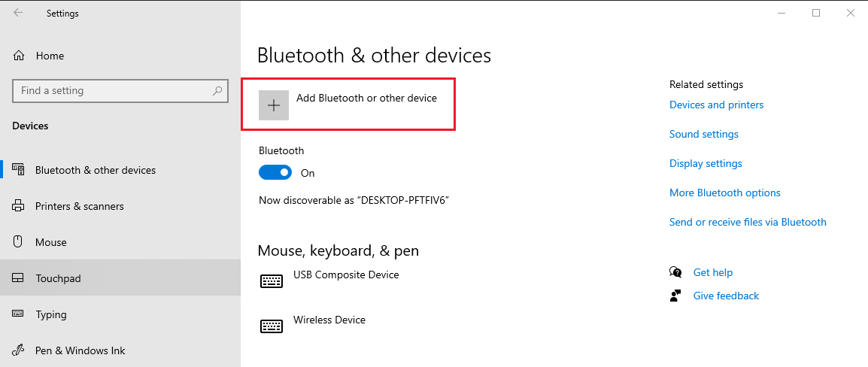Open Typing settings
This screenshot has width=868, height=367.
[51, 314]
